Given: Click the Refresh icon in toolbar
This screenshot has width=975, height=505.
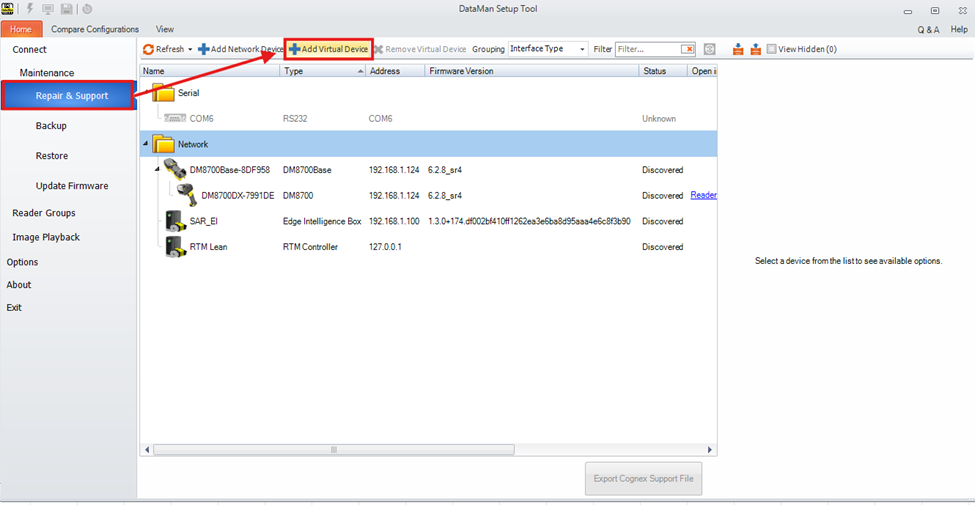Looking at the screenshot, I should 149,49.
